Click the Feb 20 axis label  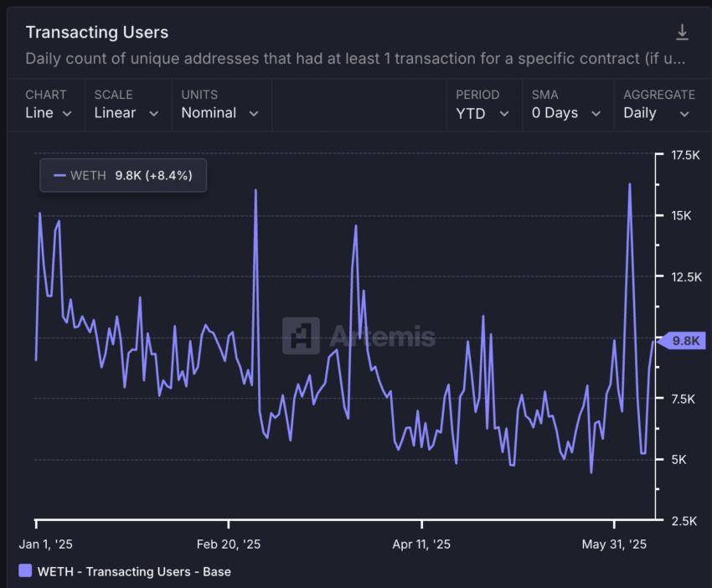pos(227,544)
